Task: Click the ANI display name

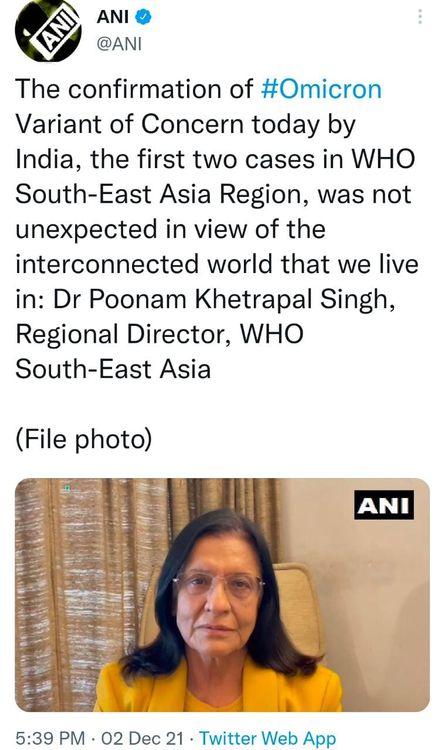Action: [112, 17]
